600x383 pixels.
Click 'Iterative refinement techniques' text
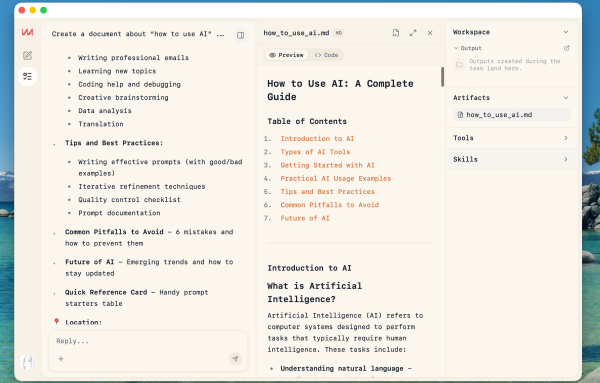click(142, 186)
